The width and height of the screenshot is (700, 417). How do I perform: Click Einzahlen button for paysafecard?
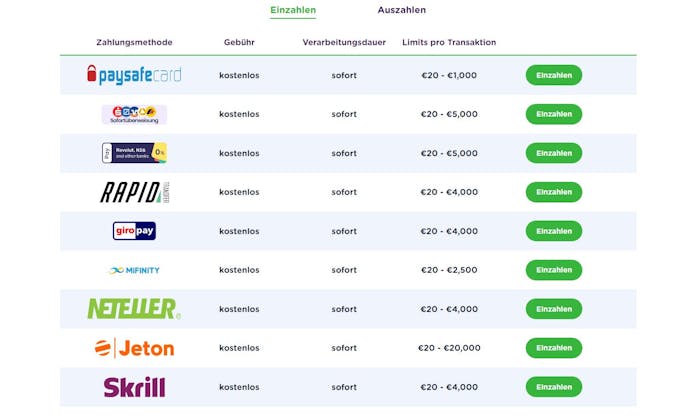coord(554,75)
